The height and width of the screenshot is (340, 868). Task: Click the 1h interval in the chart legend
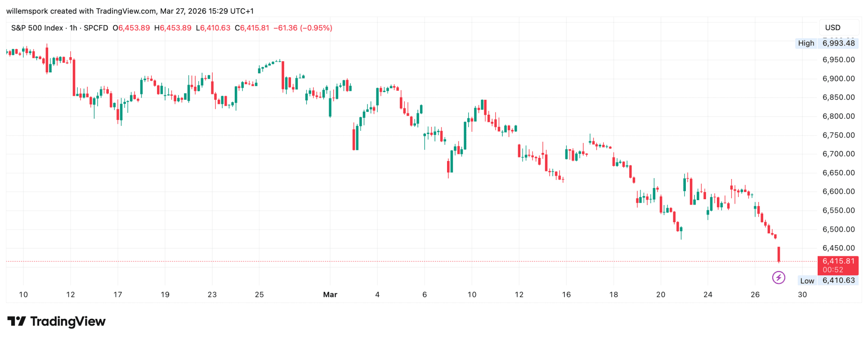[x=73, y=28]
